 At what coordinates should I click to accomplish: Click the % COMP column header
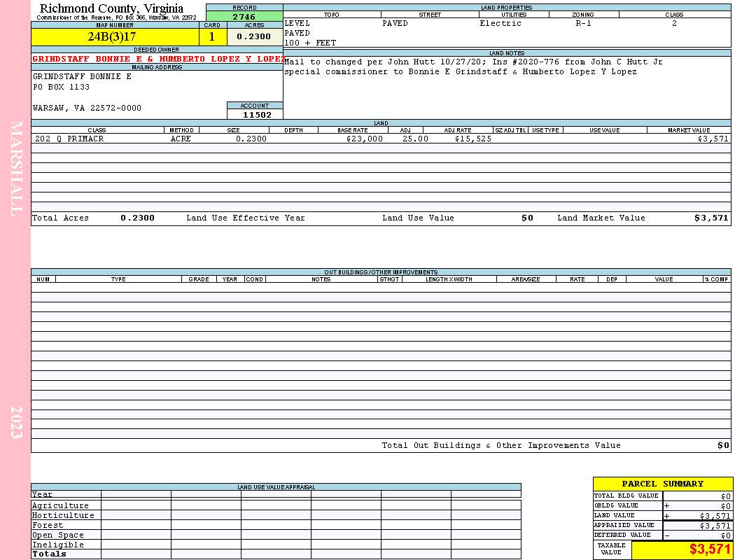(716, 279)
